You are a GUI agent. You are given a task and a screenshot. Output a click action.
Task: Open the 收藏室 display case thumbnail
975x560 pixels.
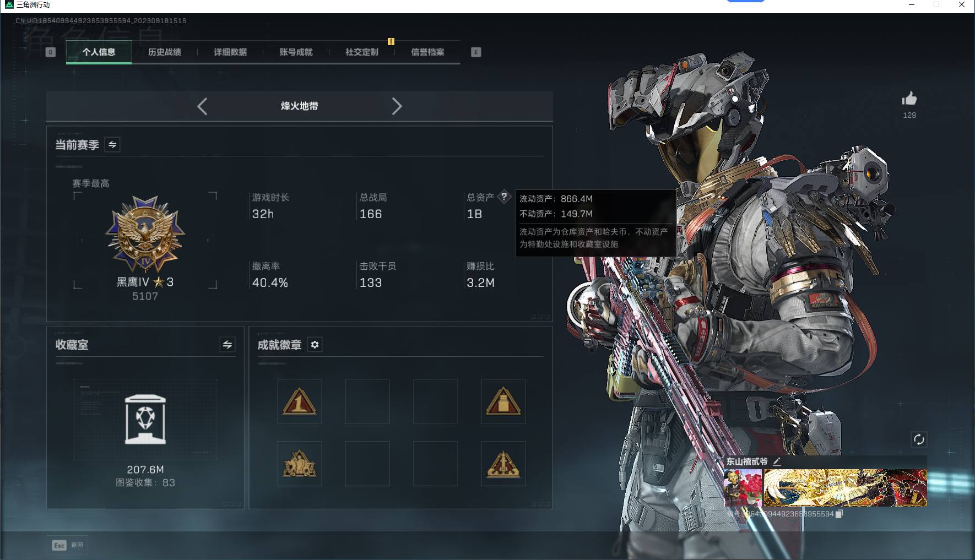tap(145, 420)
